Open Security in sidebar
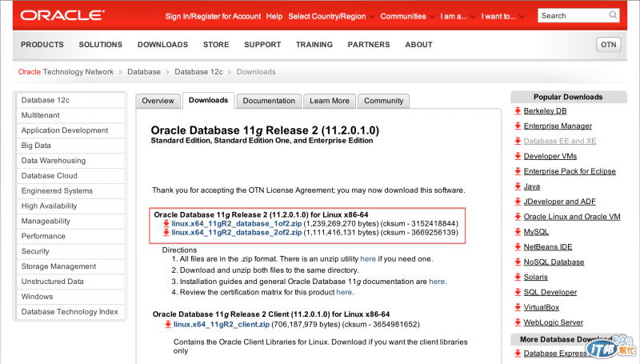Image resolution: width=640 pixels, height=364 pixels. (70, 251)
